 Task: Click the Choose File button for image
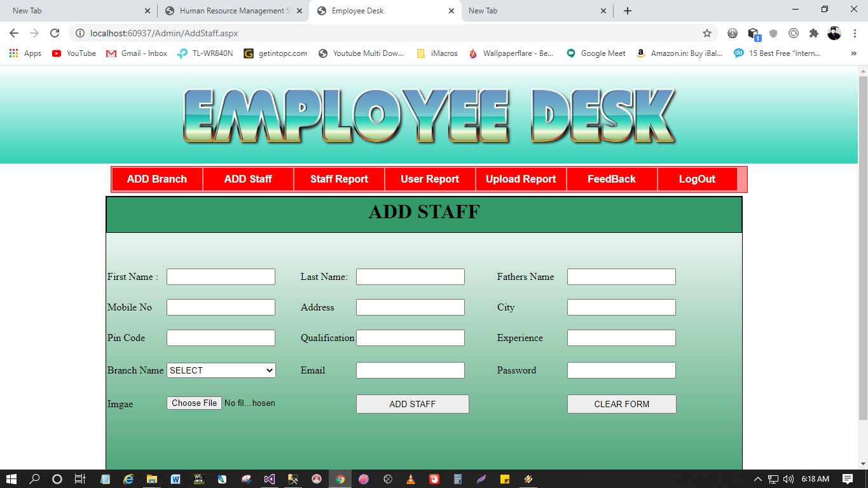194,403
